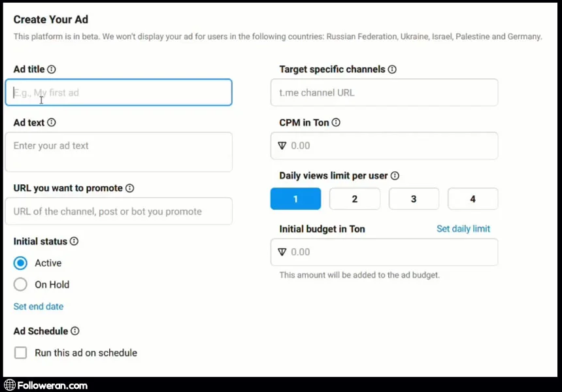Show the Initial status info icon
Viewport: 562px width, 392px height.
[x=74, y=241]
